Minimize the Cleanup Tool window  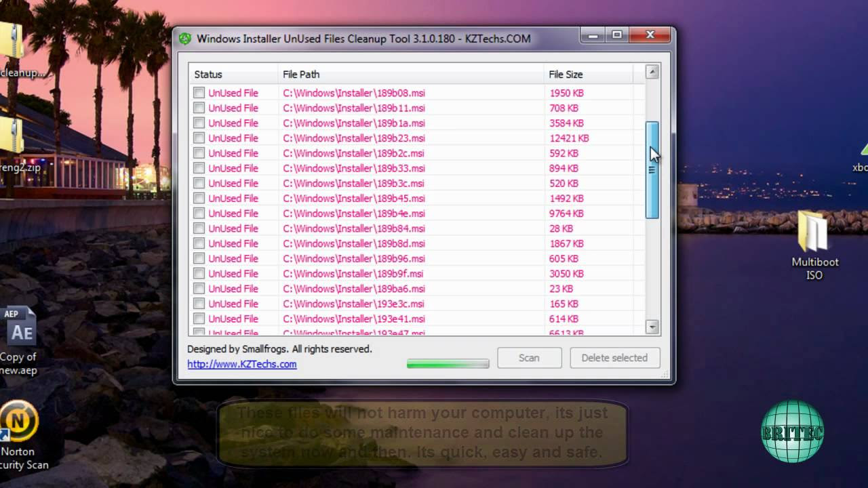pos(592,35)
